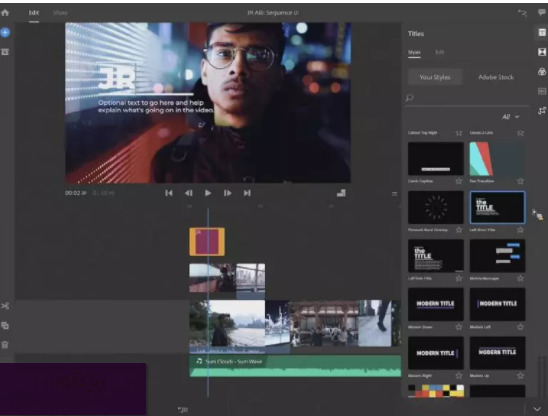
Task: Open the project panel icon below plus
Action: pos(5,52)
